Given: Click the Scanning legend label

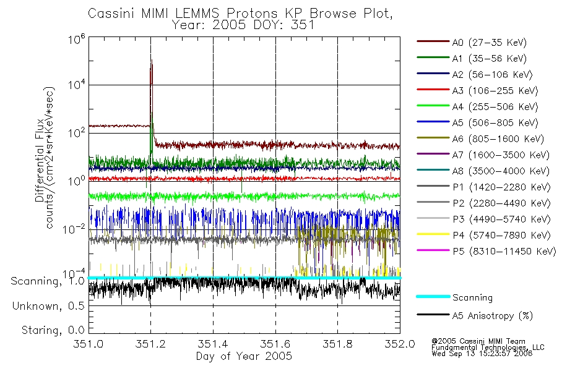Looking at the screenshot, I should click(x=472, y=298).
